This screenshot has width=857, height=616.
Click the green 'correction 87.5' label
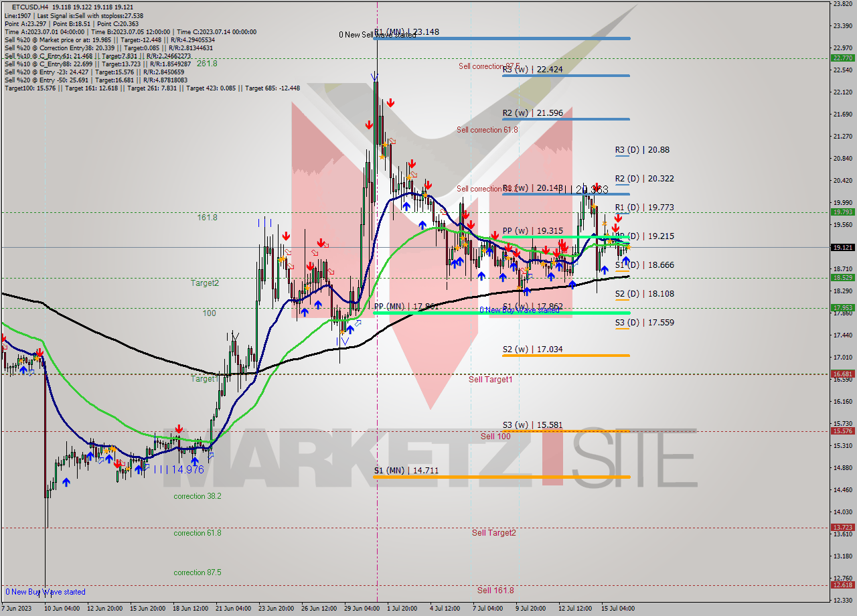pos(198,572)
